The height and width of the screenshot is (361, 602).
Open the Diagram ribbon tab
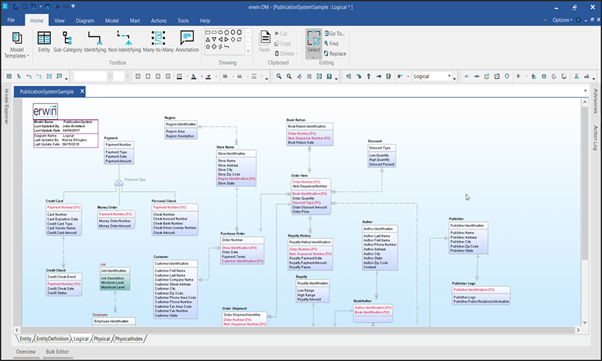(x=85, y=21)
